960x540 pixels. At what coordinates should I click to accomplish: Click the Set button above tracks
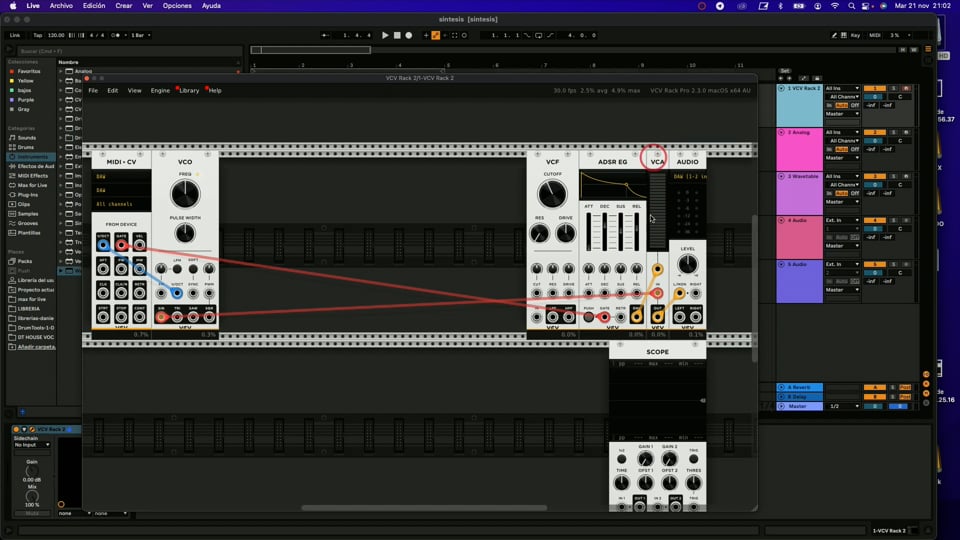(x=784, y=71)
